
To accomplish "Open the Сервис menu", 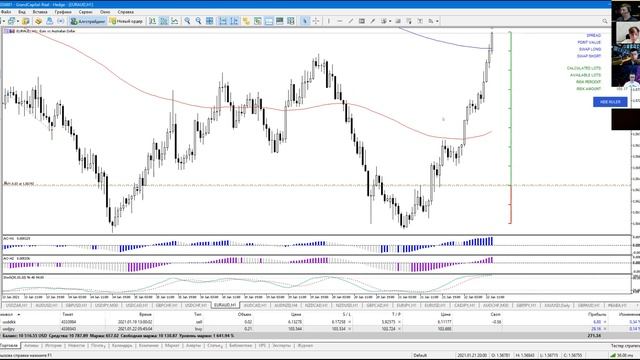I will coord(85,12).
